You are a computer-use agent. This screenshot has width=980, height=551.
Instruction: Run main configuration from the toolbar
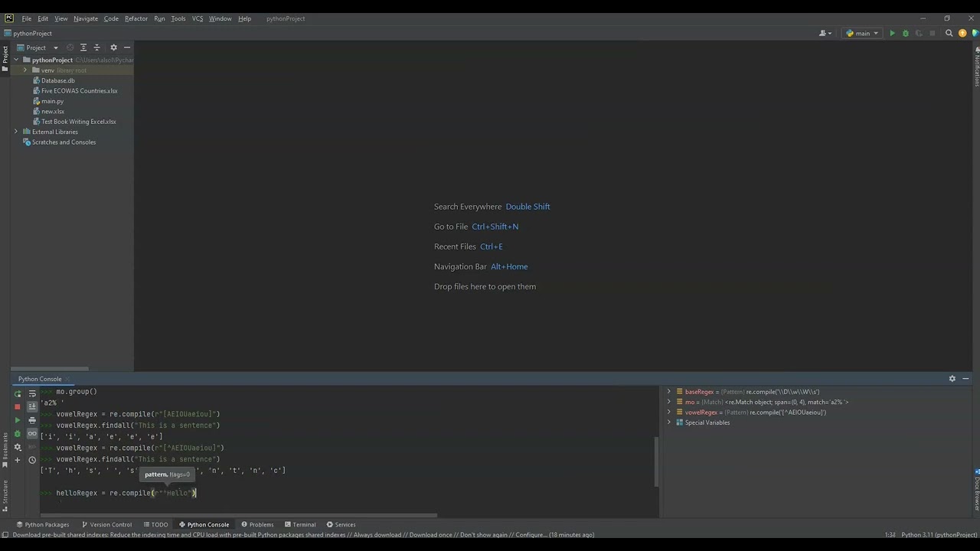pyautogui.click(x=892, y=33)
